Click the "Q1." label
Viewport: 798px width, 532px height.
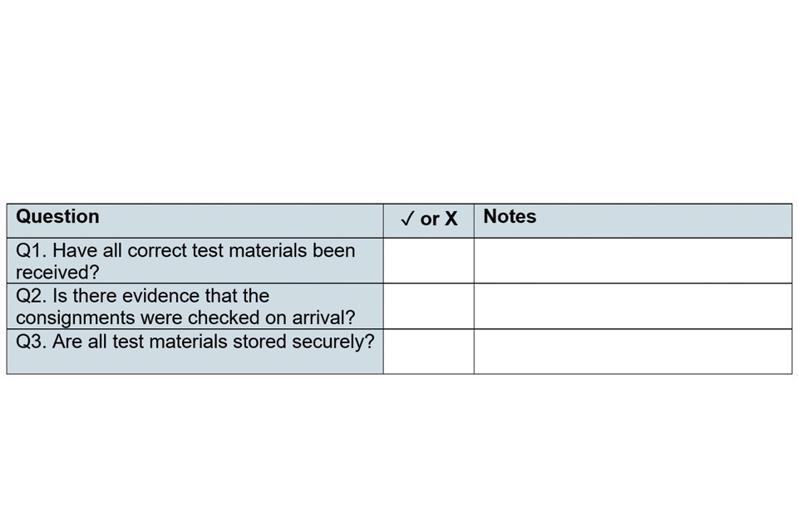click(x=32, y=251)
